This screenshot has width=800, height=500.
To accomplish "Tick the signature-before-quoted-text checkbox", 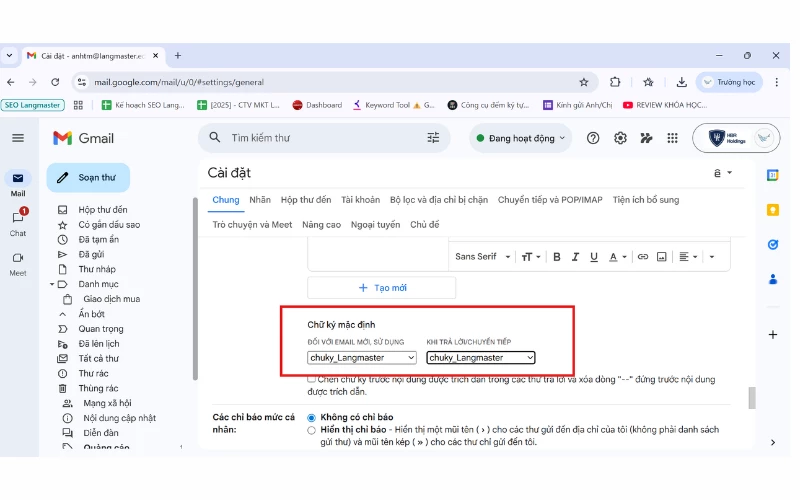I will 312,379.
